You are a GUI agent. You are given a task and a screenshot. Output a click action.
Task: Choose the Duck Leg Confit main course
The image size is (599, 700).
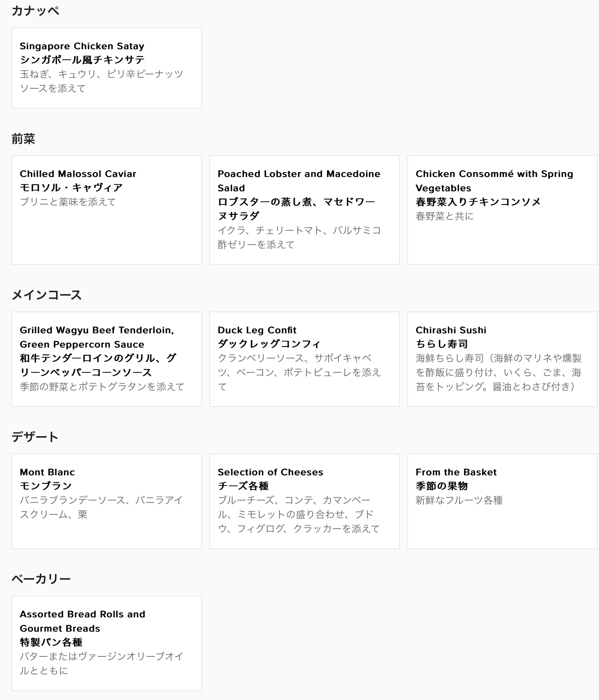[x=305, y=359]
